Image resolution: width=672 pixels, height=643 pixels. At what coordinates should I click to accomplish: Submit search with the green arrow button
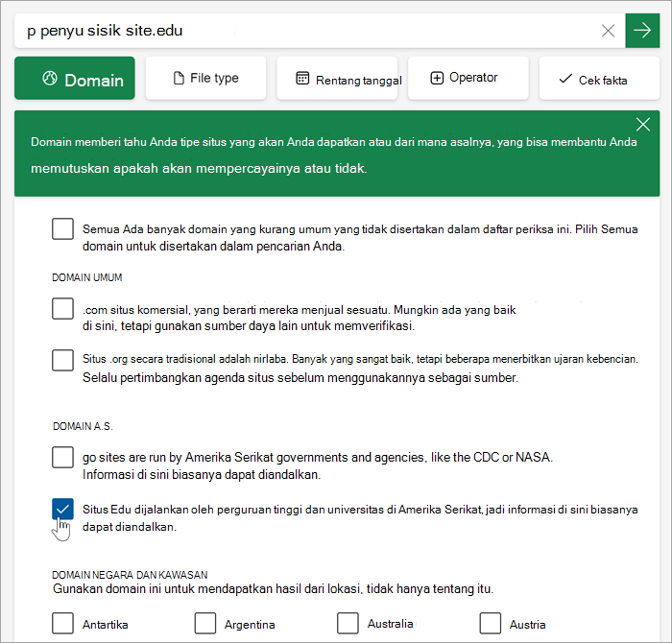tap(642, 31)
